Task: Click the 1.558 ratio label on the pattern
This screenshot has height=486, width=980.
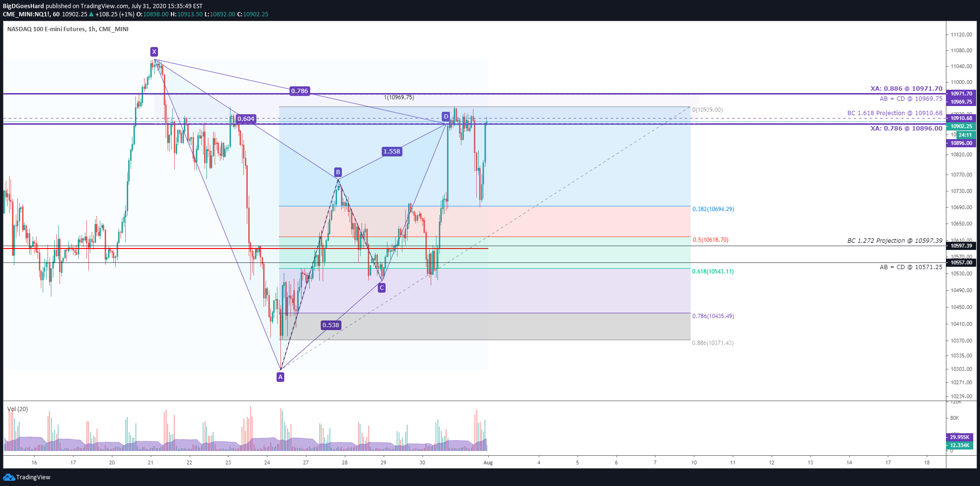Action: [392, 152]
